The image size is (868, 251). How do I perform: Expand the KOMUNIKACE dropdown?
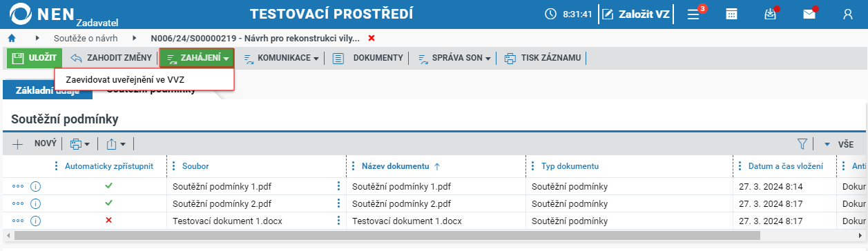[x=281, y=59]
